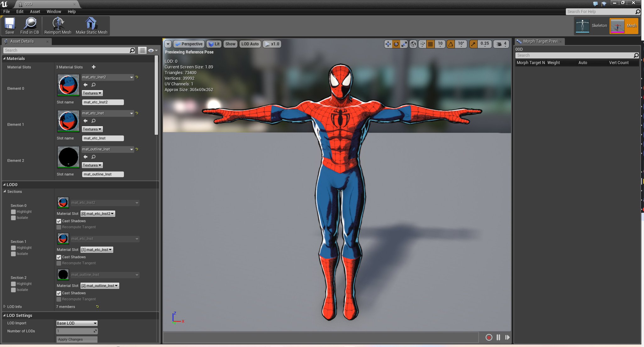Change camera speed setting
Image resolution: width=644 pixels, height=347 pixels.
501,44
